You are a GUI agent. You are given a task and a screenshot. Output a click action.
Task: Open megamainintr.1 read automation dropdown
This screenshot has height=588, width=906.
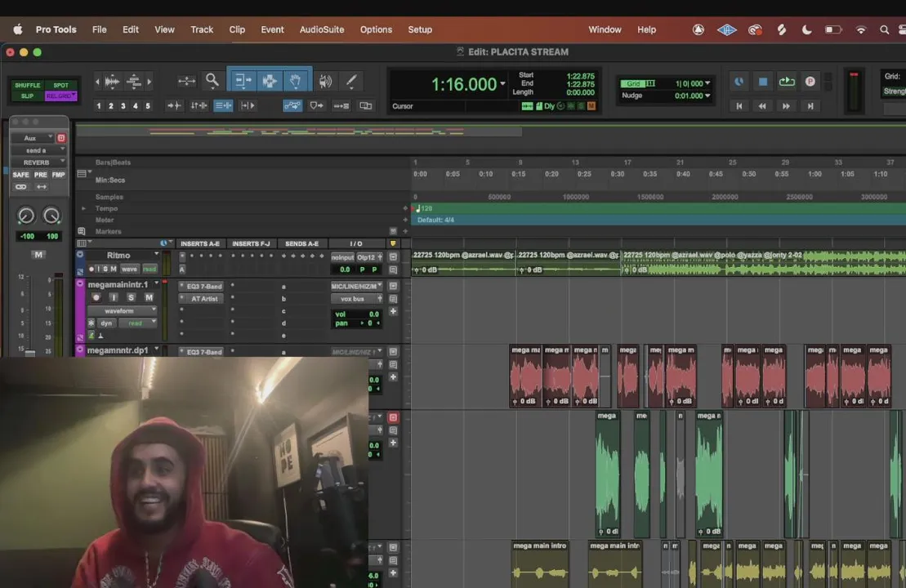click(137, 323)
